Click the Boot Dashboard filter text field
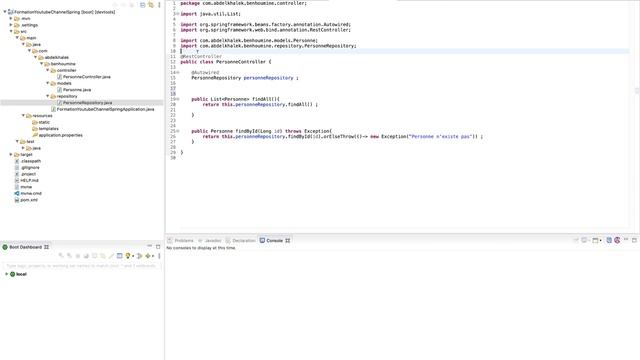 point(82,266)
